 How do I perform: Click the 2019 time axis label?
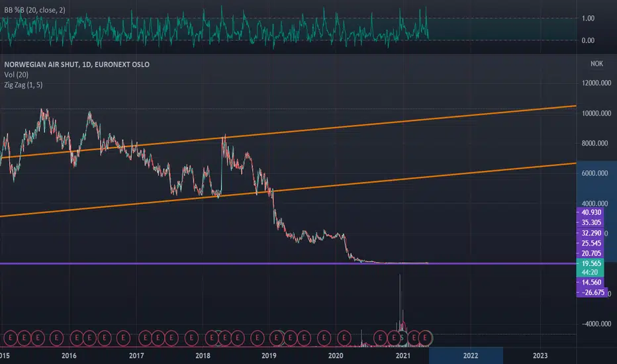[269, 355]
